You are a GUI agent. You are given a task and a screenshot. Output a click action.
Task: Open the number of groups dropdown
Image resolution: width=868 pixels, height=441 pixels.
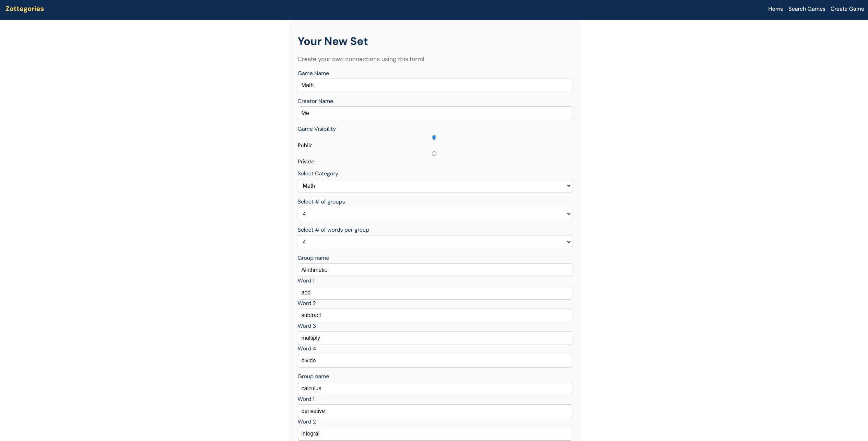pos(435,214)
